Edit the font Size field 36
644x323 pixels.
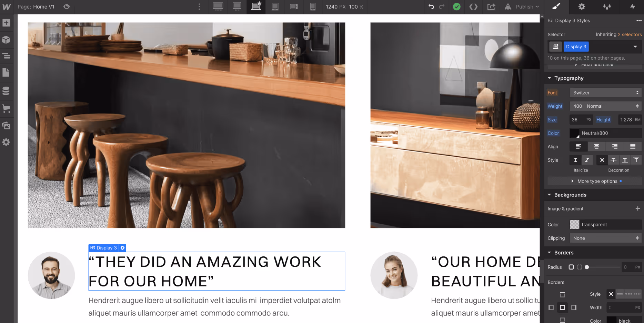(577, 120)
